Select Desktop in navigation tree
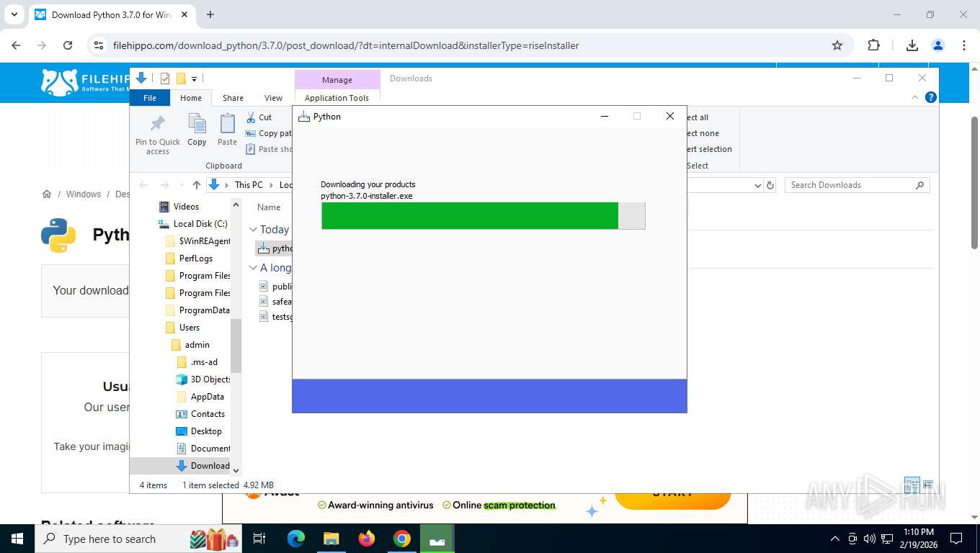 click(206, 431)
